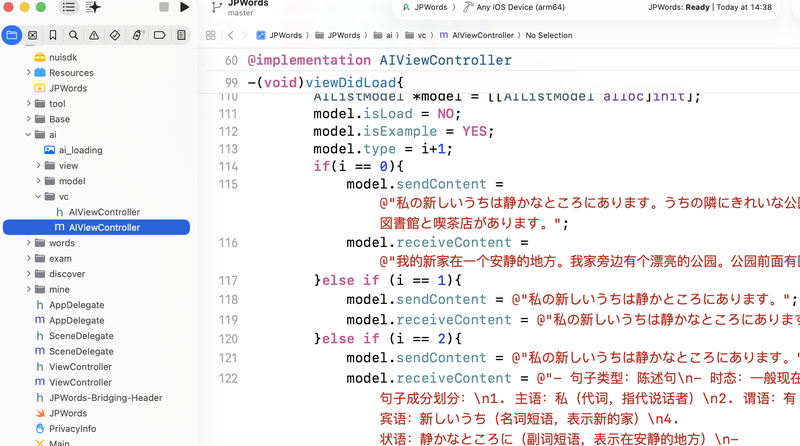Expand the Base folder
This screenshot has height=446, width=800.
click(x=29, y=119)
